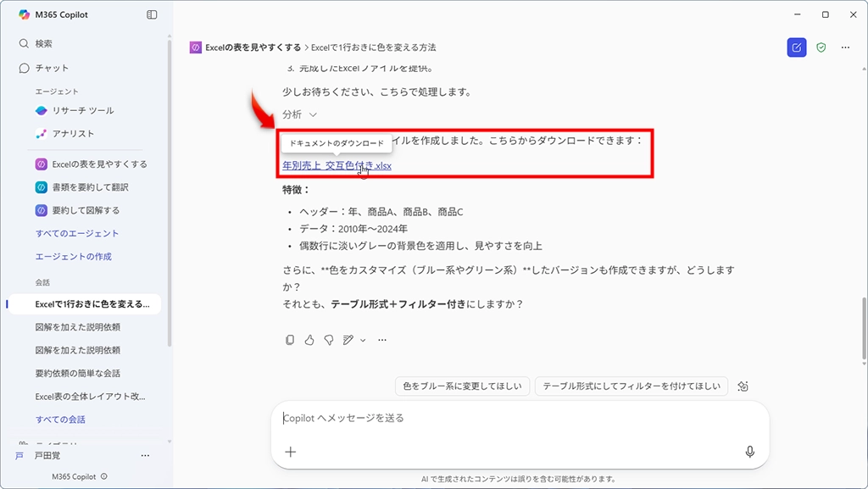The width and height of the screenshot is (868, 489).
Task: Copy the response with the copy icon
Action: click(x=290, y=340)
